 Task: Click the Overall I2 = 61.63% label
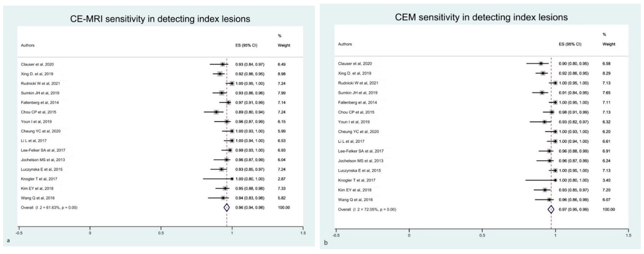(49, 207)
